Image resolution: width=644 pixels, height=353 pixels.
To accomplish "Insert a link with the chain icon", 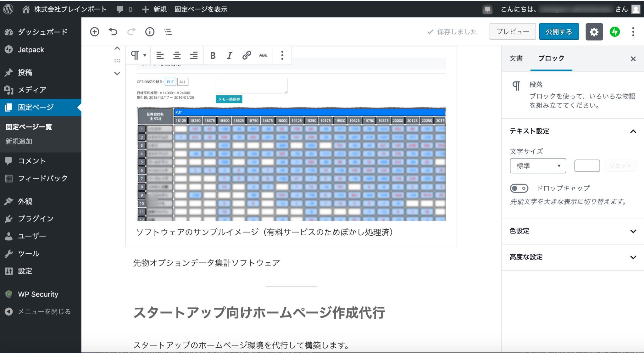I will (x=247, y=56).
